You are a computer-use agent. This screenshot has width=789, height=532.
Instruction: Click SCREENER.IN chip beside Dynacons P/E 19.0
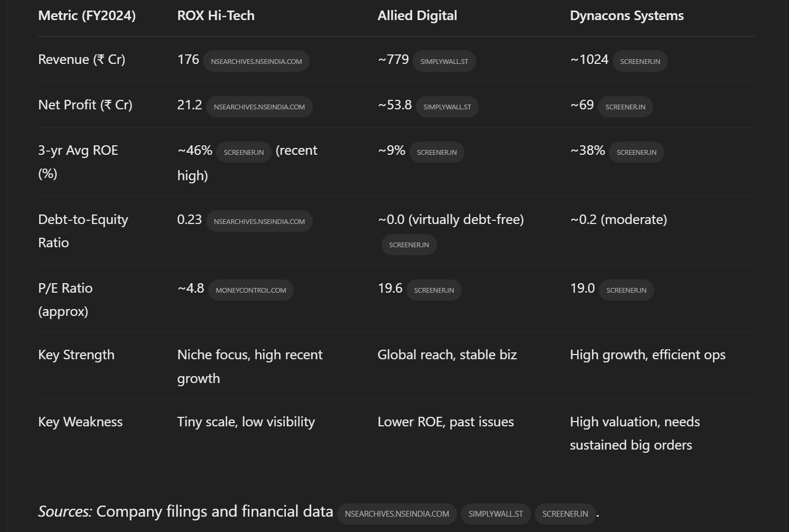[x=626, y=290]
